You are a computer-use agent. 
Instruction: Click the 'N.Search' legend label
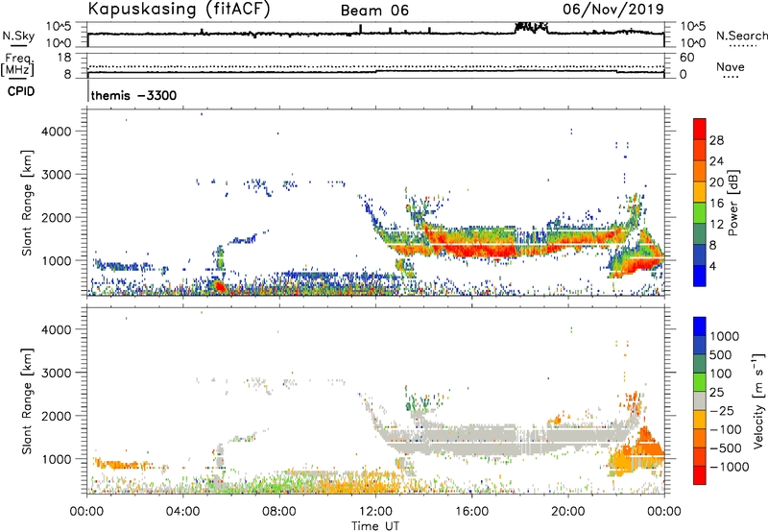741,36
